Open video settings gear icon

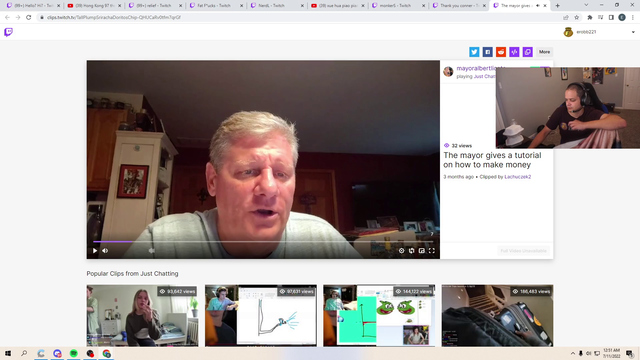coord(401,251)
